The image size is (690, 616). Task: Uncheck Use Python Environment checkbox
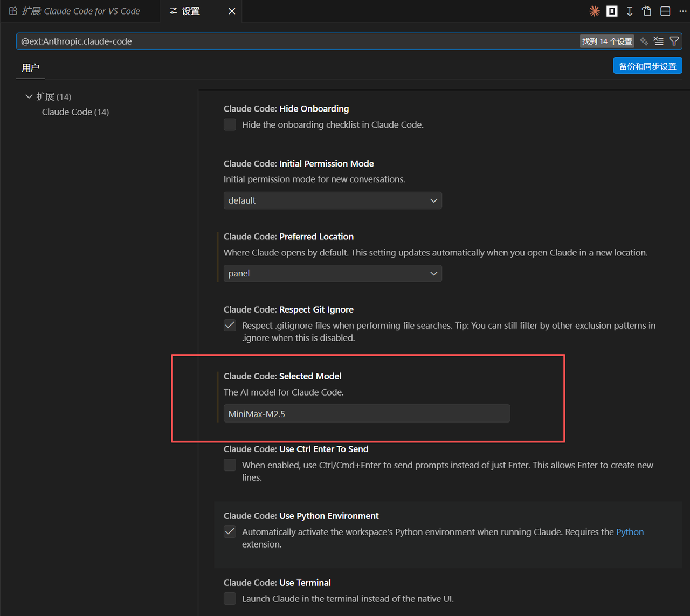click(230, 531)
